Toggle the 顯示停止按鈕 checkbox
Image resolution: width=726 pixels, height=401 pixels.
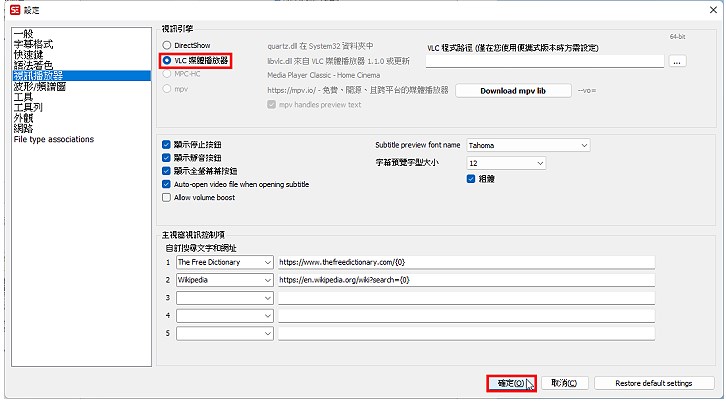pos(167,144)
